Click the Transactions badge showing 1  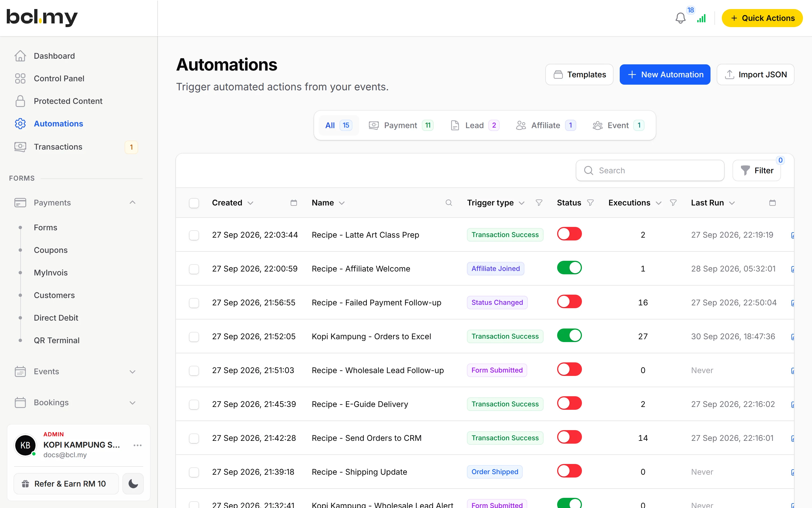click(131, 147)
